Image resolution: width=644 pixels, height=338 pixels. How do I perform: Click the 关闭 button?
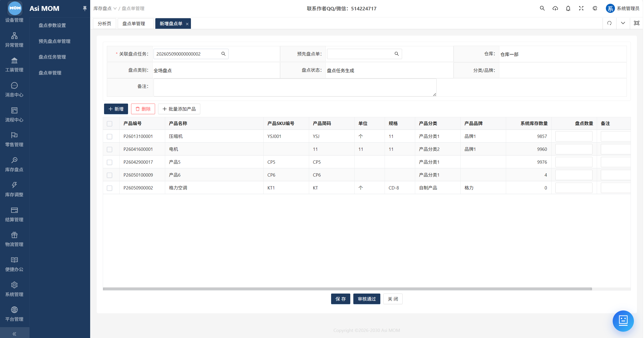pos(393,299)
